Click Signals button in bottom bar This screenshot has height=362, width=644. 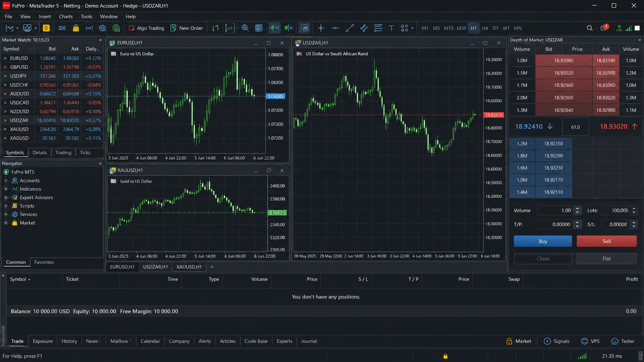tap(557, 341)
